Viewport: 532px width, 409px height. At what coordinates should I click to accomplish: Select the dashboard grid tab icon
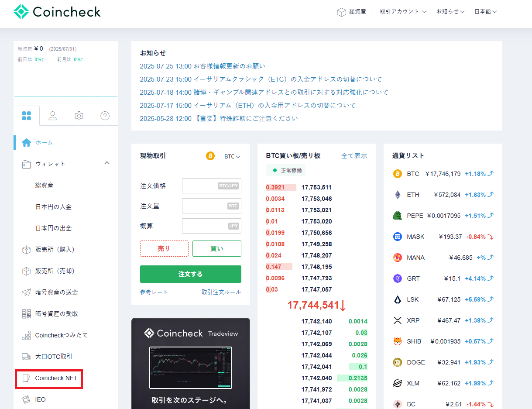27,116
